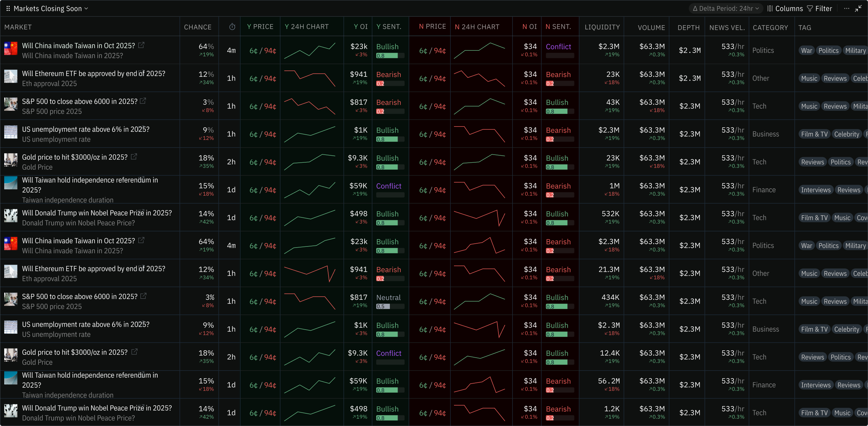
Task: Open Markets Closing Soon dropdown
Action: 51,8
